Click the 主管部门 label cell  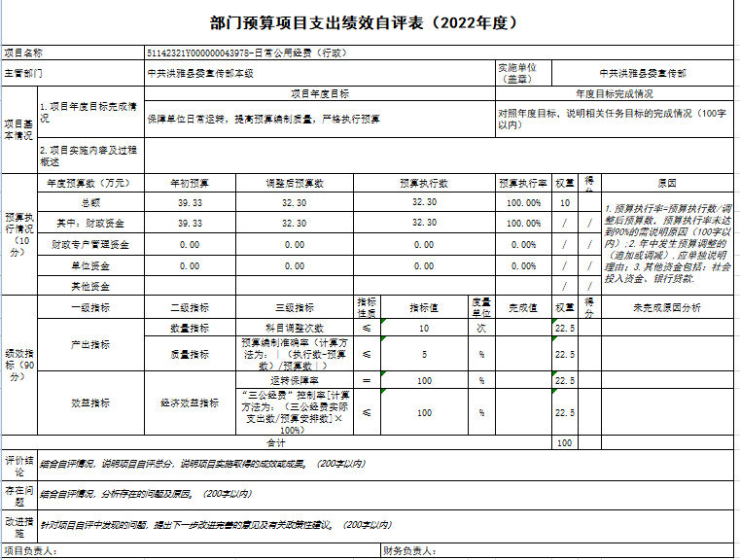[73, 73]
